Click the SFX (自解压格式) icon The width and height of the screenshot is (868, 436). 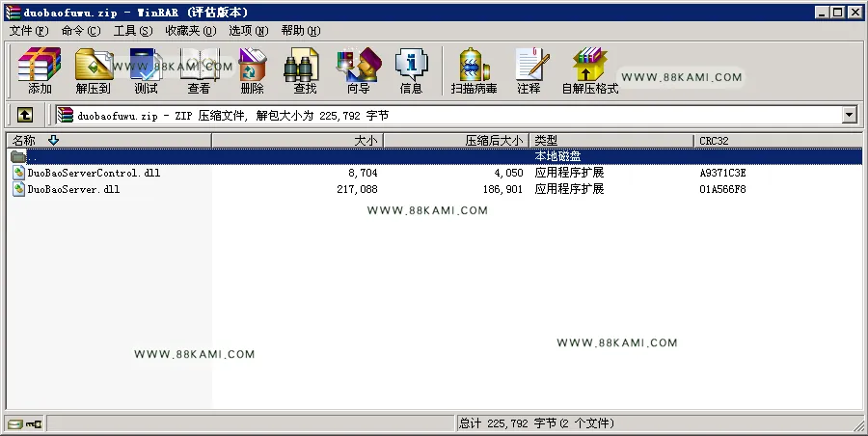589,69
